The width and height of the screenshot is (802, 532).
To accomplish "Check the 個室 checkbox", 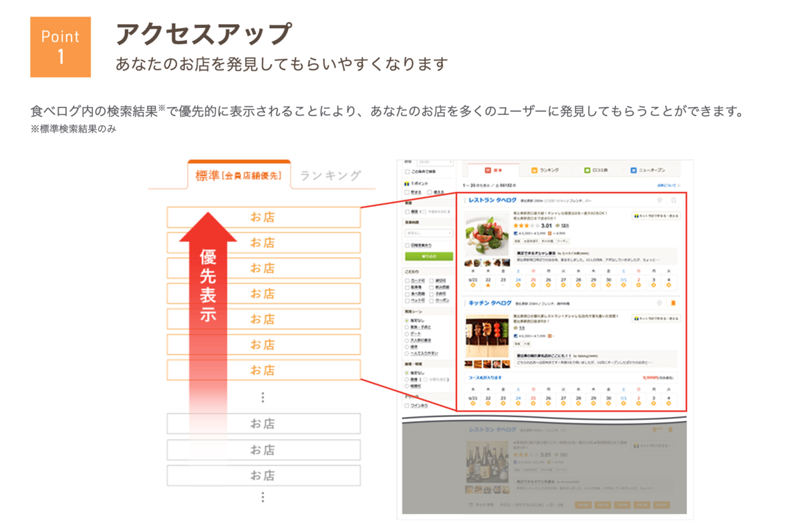I will 407,212.
